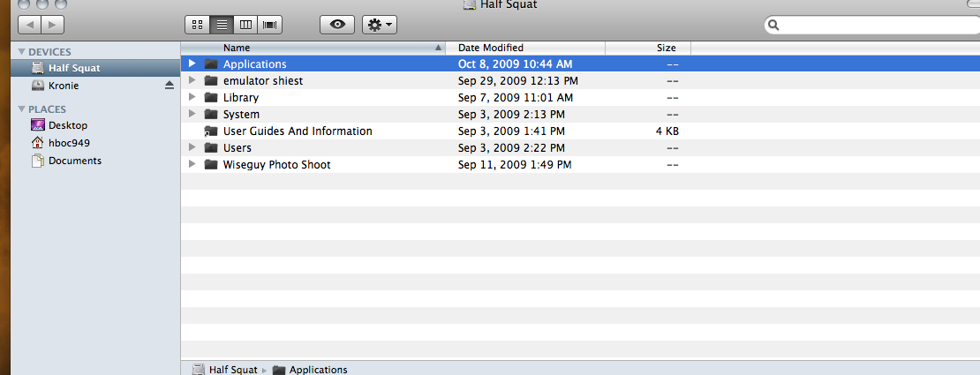Click Applications in the path bar
The height and width of the screenshot is (375, 980).
[x=318, y=370]
